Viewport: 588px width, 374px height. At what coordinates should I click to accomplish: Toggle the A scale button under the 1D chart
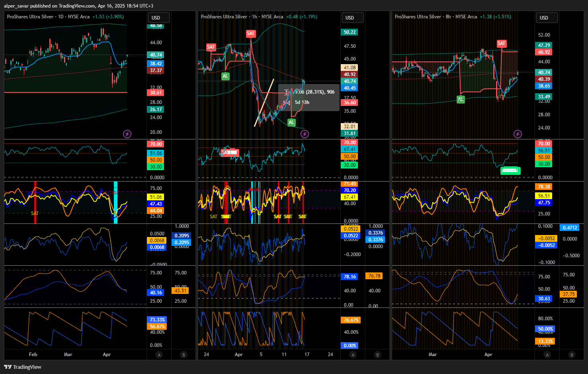[x=159, y=354]
